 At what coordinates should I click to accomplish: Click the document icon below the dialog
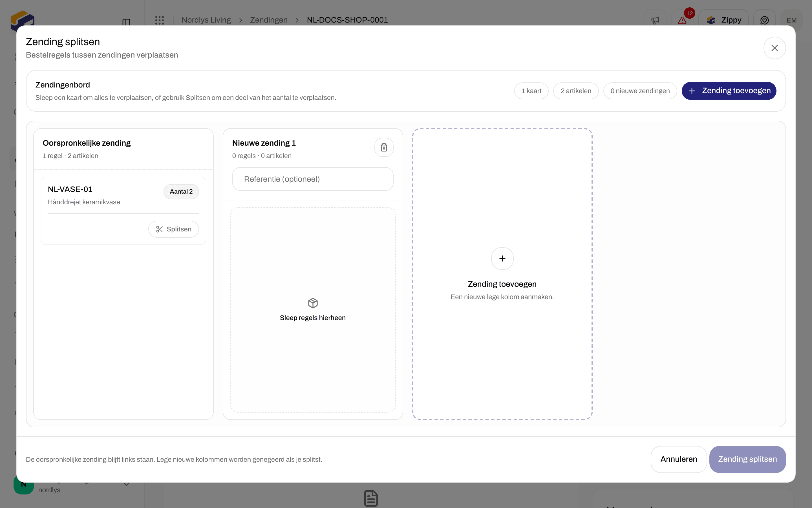(371, 498)
